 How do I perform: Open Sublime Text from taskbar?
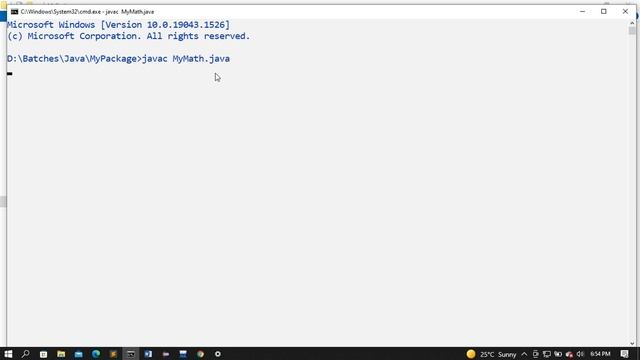113,354
